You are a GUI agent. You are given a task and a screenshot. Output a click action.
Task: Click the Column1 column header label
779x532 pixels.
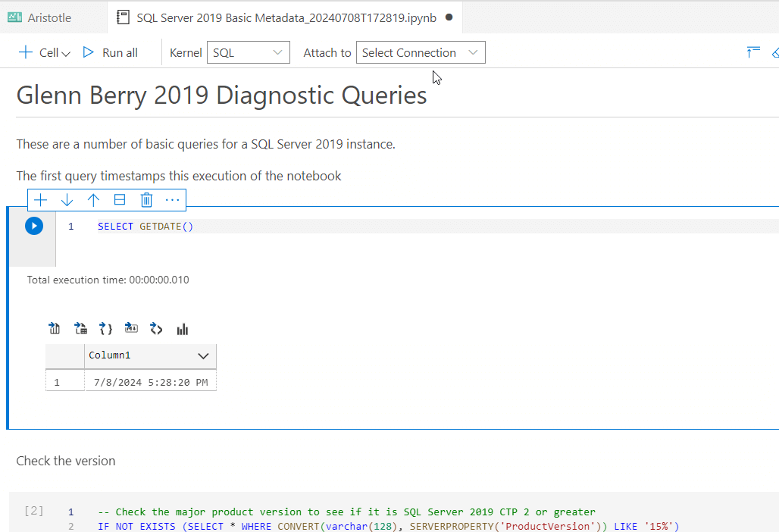pyautogui.click(x=109, y=355)
